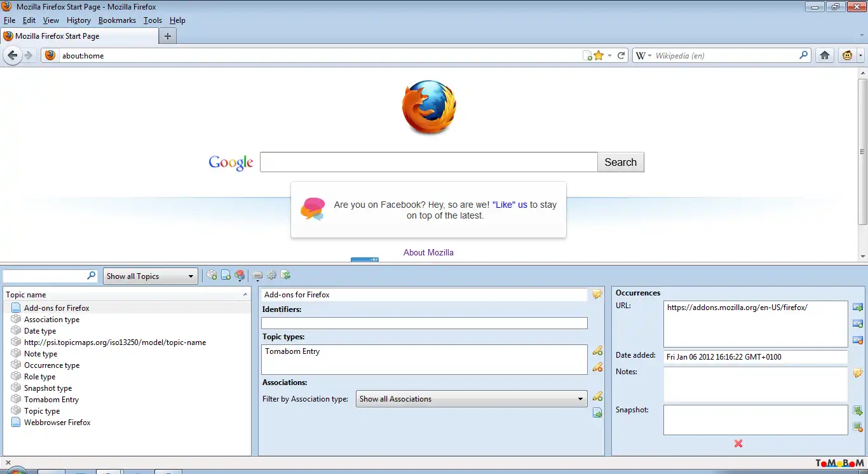Click the red-blue topic blocks toolbar icon
Image resolution: width=868 pixels, height=474 pixels.
point(240,275)
